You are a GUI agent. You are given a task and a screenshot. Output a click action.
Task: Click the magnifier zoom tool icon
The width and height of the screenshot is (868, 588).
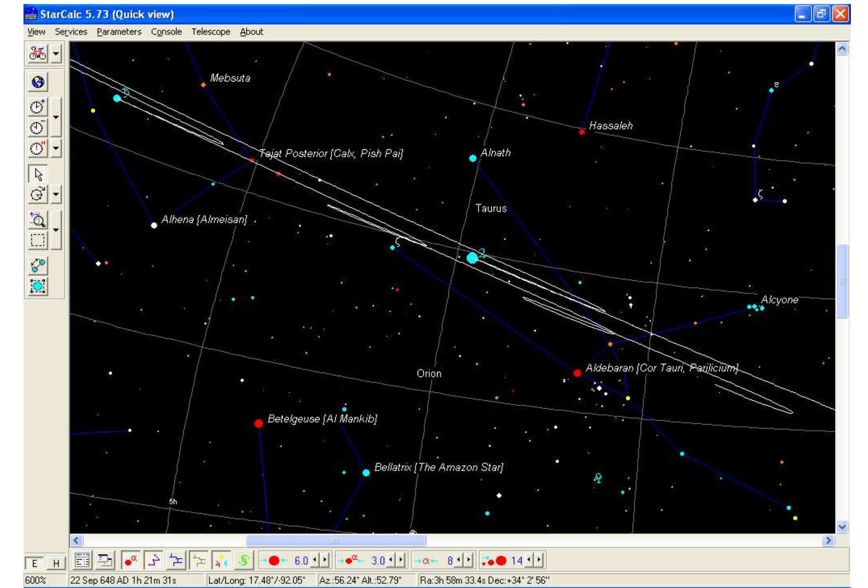pos(37,219)
